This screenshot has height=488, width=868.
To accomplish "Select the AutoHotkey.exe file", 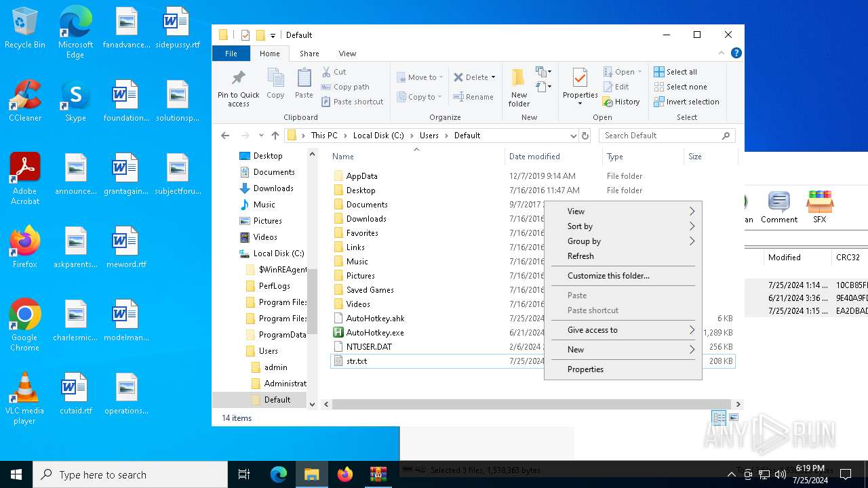I will coord(375,333).
